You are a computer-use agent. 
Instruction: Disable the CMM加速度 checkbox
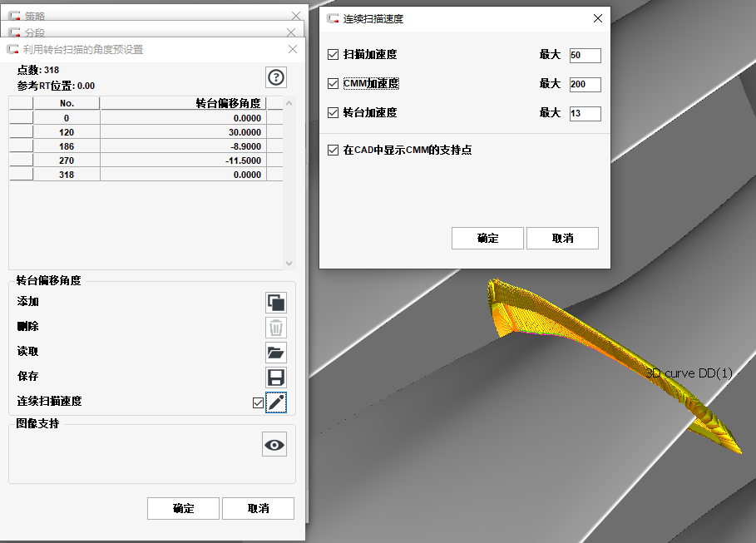point(332,84)
